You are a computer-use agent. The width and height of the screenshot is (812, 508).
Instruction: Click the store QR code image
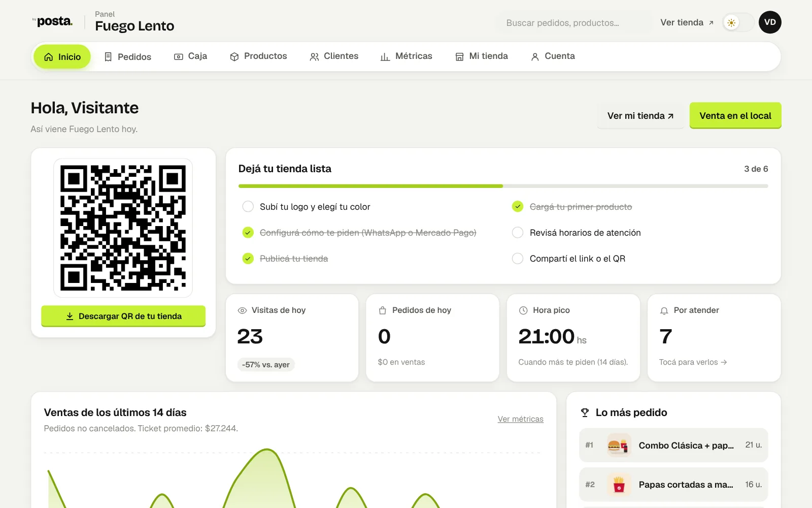pos(123,228)
